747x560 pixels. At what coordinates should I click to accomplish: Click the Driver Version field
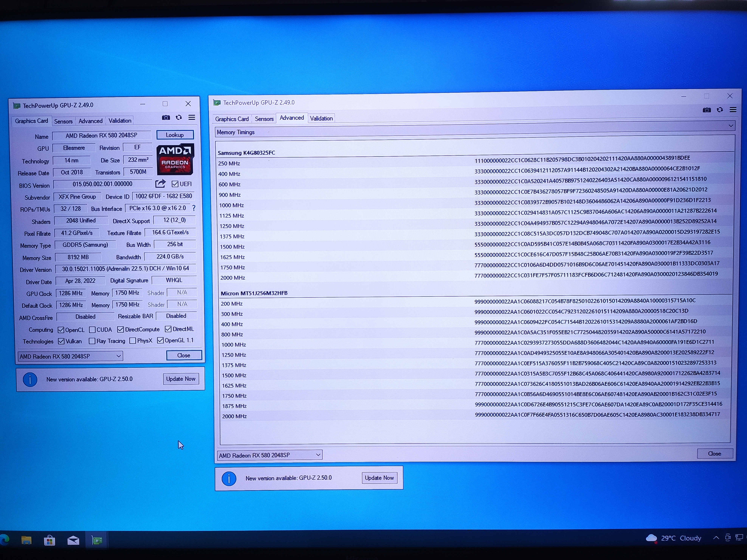[x=125, y=269]
